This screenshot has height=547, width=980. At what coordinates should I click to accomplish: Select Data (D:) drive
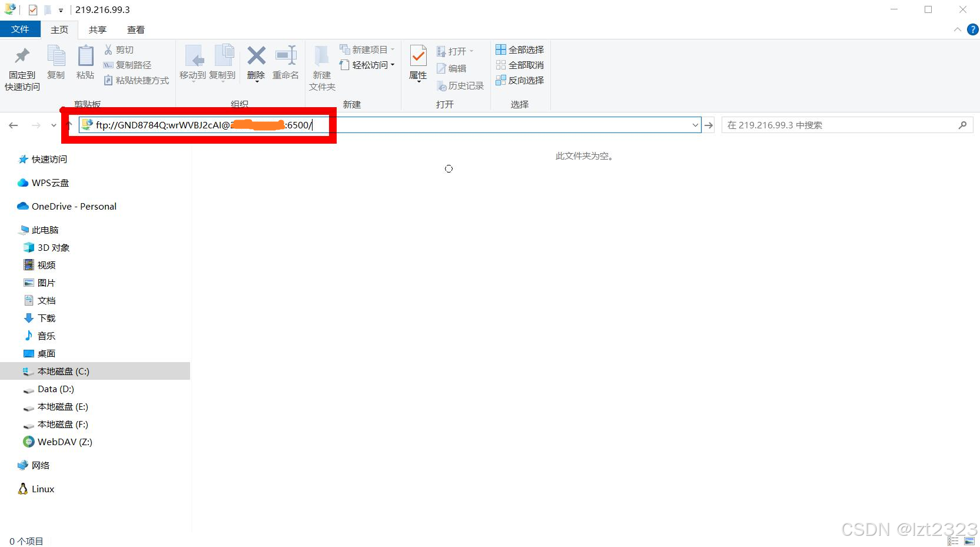(x=49, y=389)
